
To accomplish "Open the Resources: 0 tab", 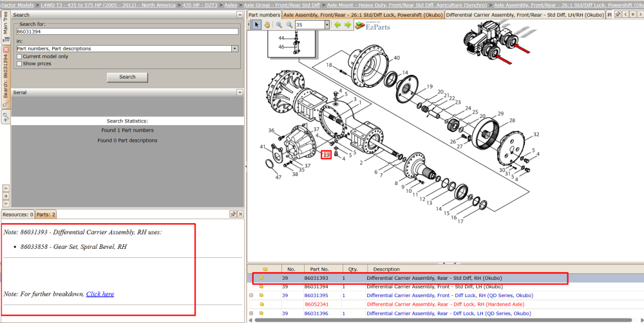I will coord(17,215).
